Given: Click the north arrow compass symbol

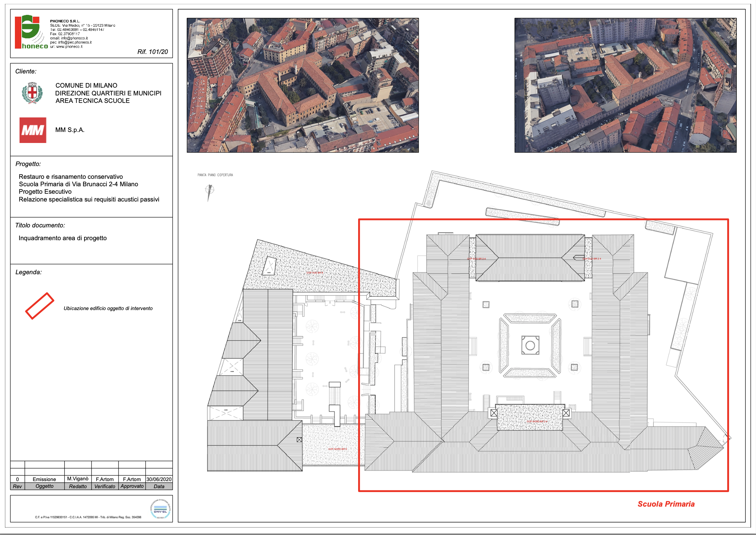Looking at the screenshot, I should coord(209,193).
